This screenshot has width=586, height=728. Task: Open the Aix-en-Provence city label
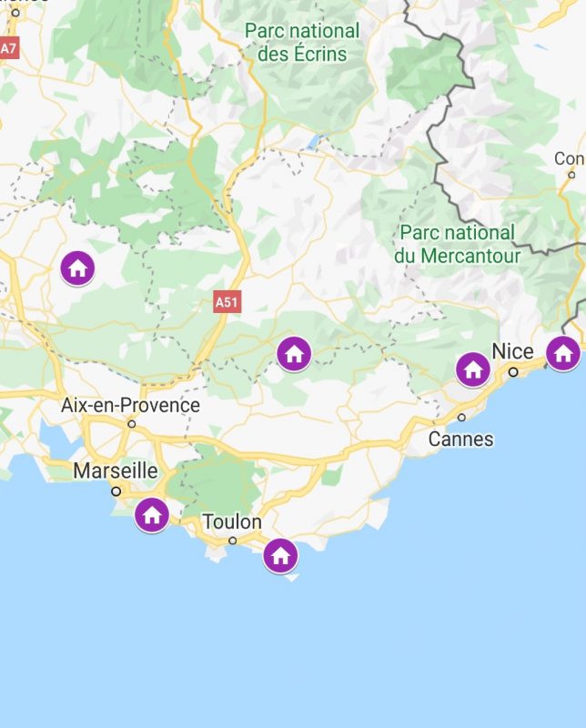[x=130, y=405]
